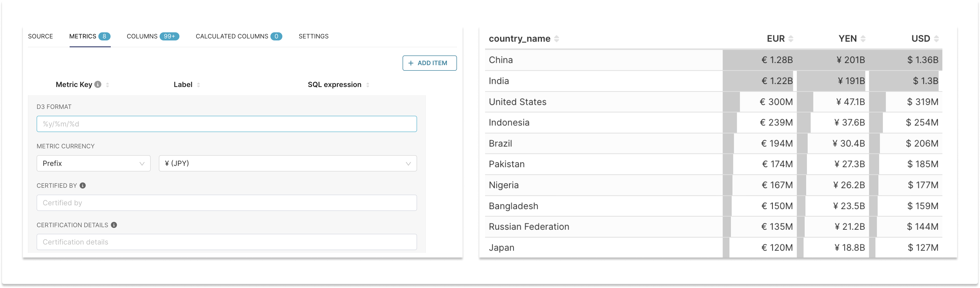This screenshot has height=288, width=980.
Task: Click the Add Item button
Action: tap(430, 63)
